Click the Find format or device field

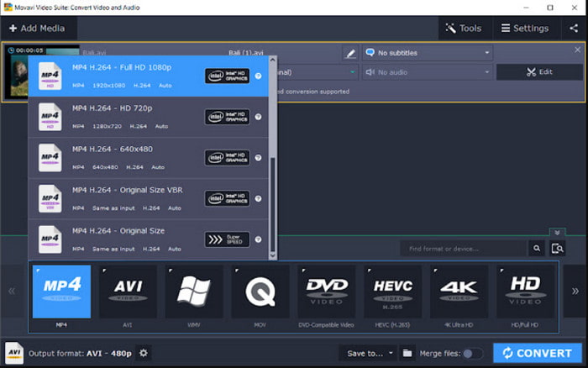[x=464, y=249]
